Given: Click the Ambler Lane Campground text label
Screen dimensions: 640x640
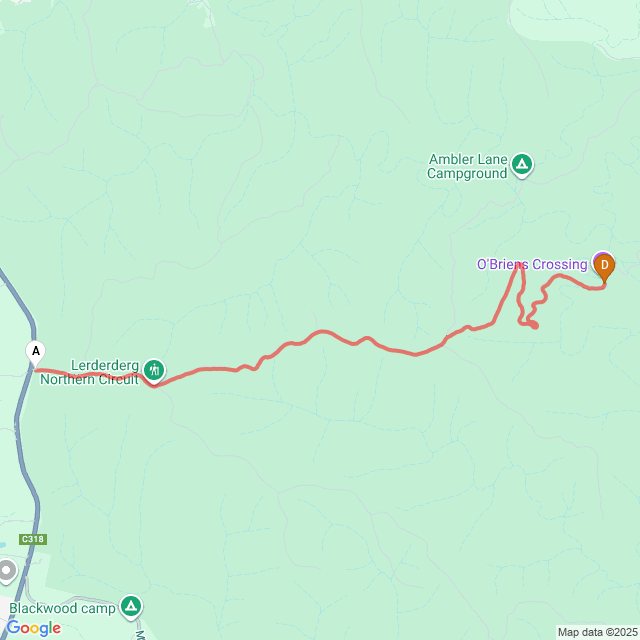Looking at the screenshot, I should click(468, 166).
